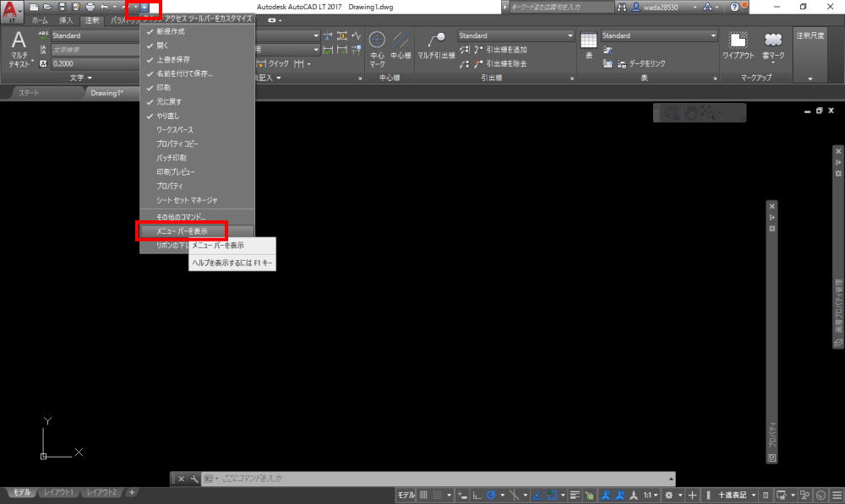
Task: Click the wrench customize icon on command line
Action: coord(194,478)
